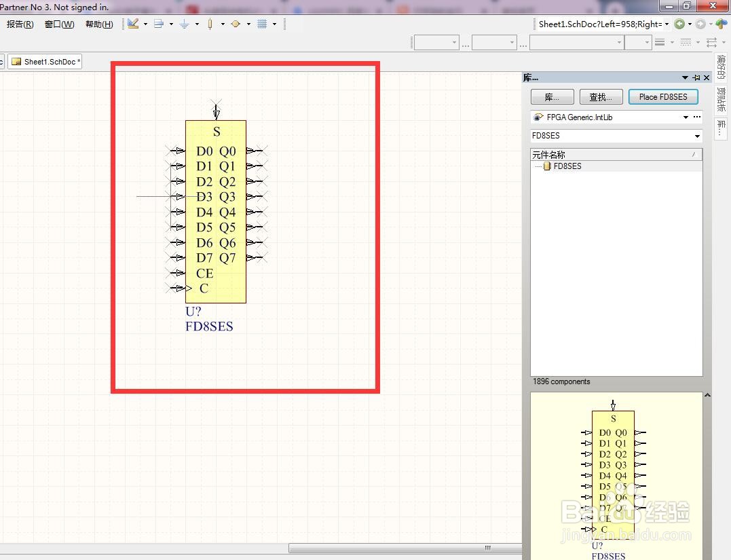Open the 偏好的 side panel tab
The width and height of the screenshot is (731, 560).
coord(721,67)
